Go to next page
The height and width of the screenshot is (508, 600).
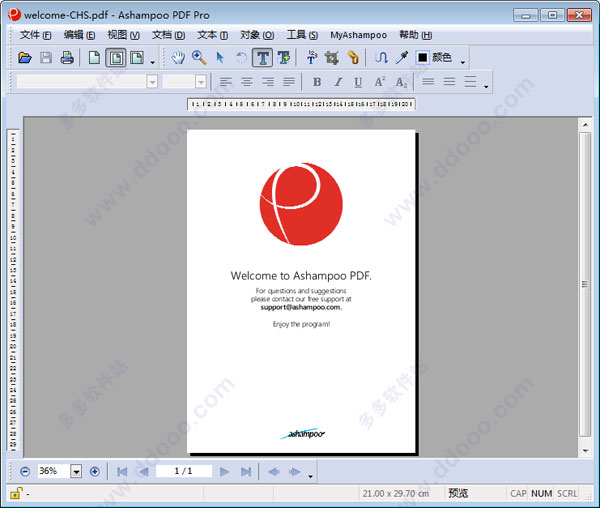tap(225, 472)
